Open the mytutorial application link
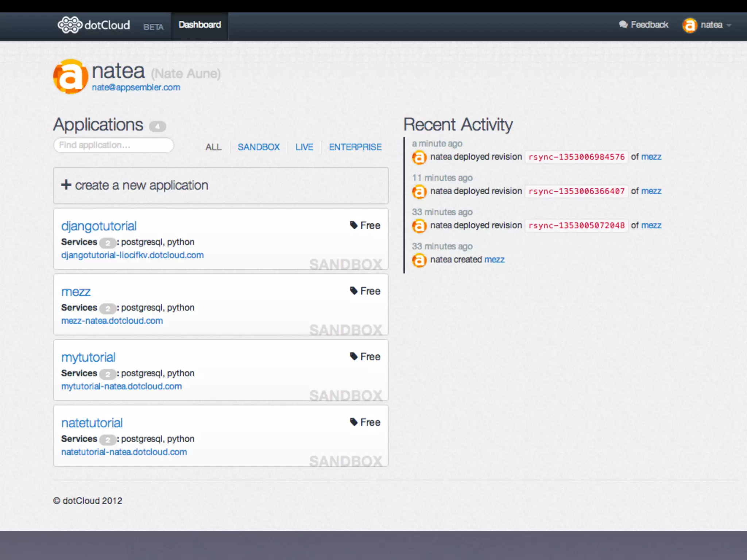The image size is (747, 560). click(x=88, y=357)
